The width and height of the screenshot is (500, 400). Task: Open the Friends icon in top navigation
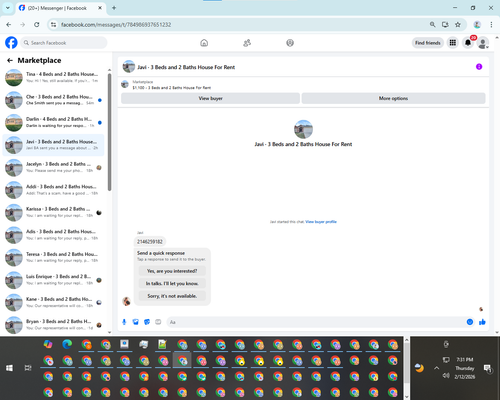click(247, 43)
